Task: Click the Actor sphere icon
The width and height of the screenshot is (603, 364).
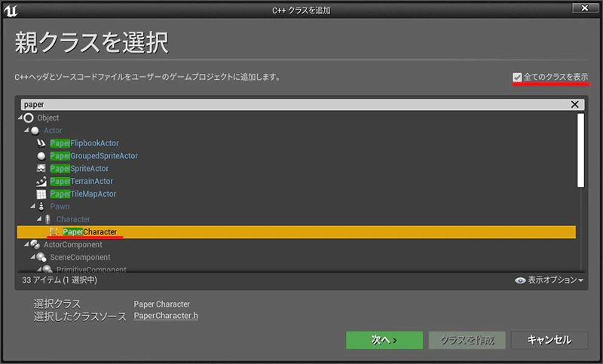Action: click(35, 130)
